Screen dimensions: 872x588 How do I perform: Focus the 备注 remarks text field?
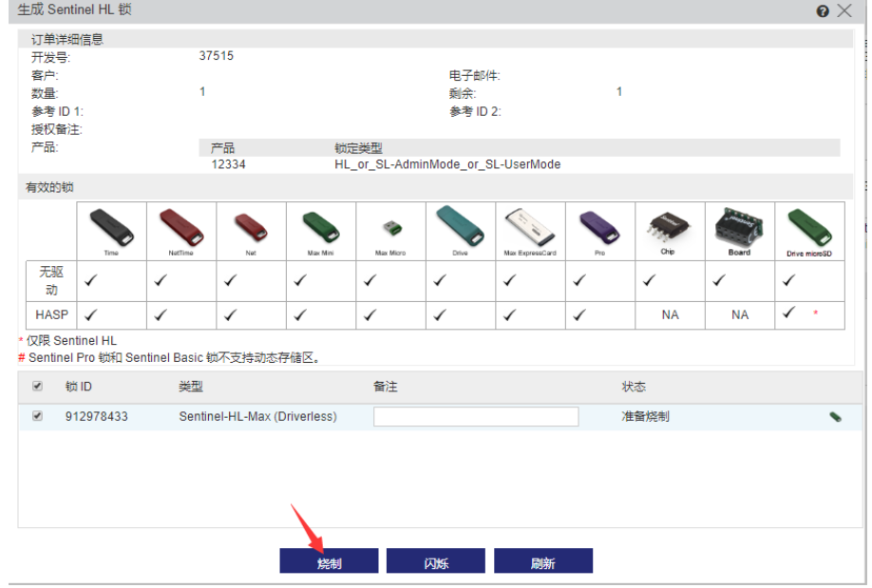475,417
